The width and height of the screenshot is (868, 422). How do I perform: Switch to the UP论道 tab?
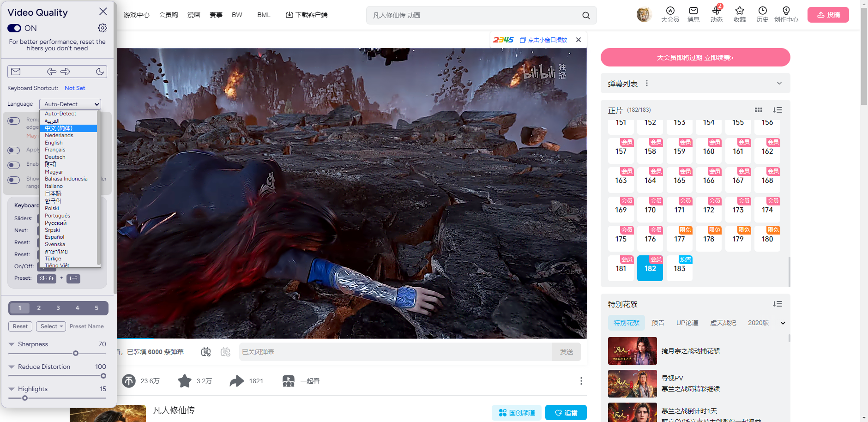tap(687, 323)
